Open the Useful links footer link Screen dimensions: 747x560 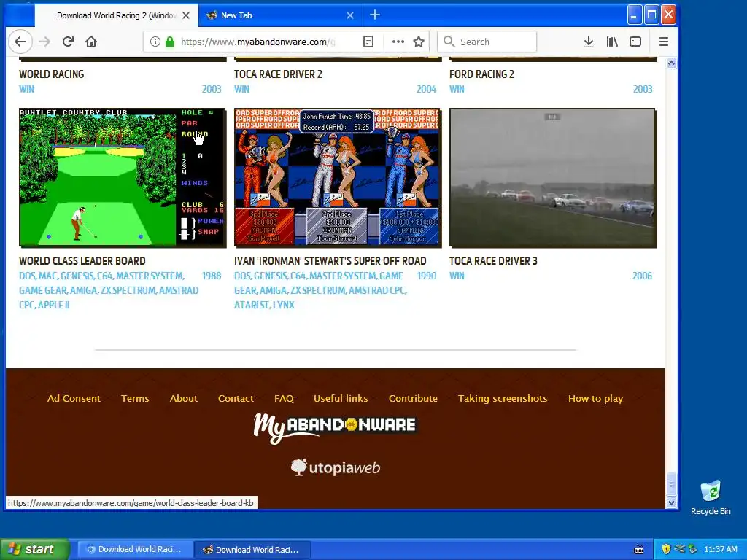click(341, 399)
